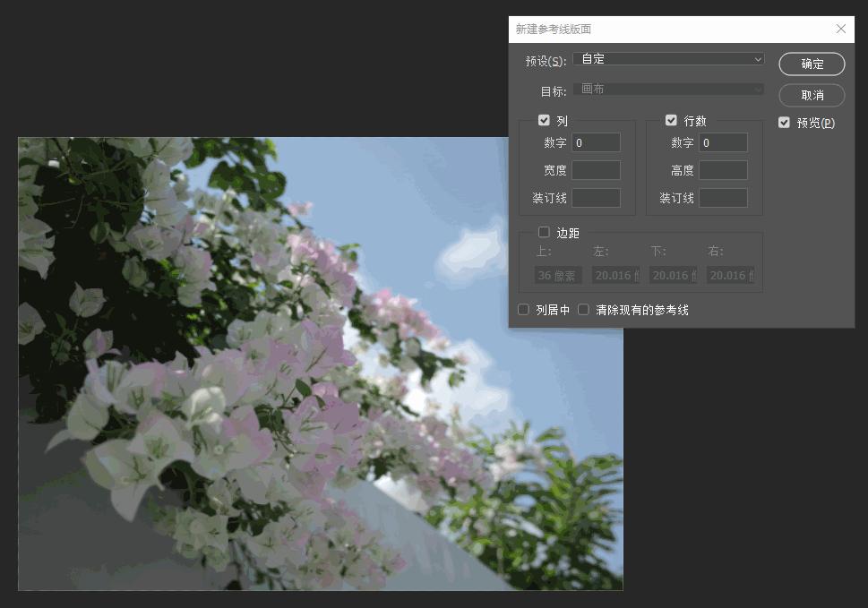Viewport: 868px width, 608px height.
Task: Open the 目标 target dropdown
Action: click(667, 89)
